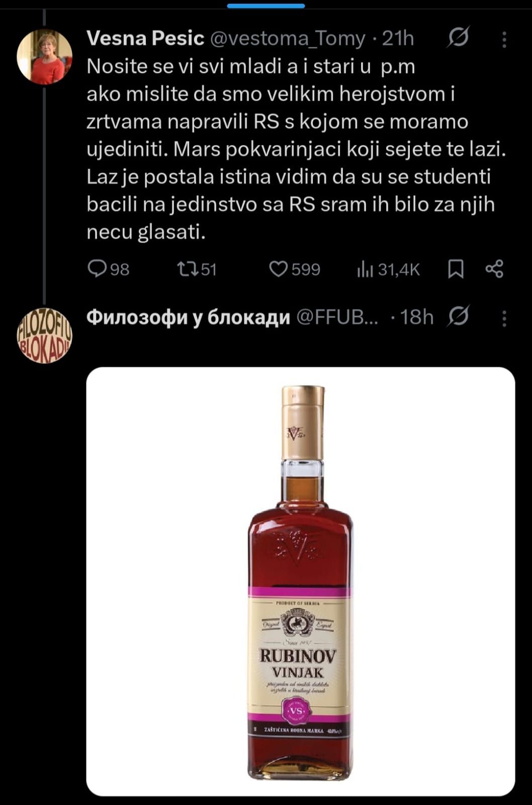
Task: Tap the Филозофи у блокади display name
Action: click(188, 317)
